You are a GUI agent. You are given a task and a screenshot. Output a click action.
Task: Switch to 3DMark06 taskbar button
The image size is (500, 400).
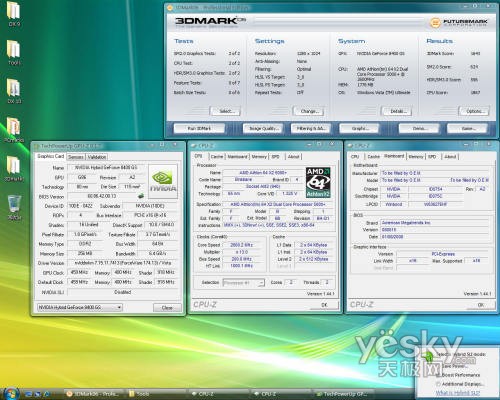(94, 394)
